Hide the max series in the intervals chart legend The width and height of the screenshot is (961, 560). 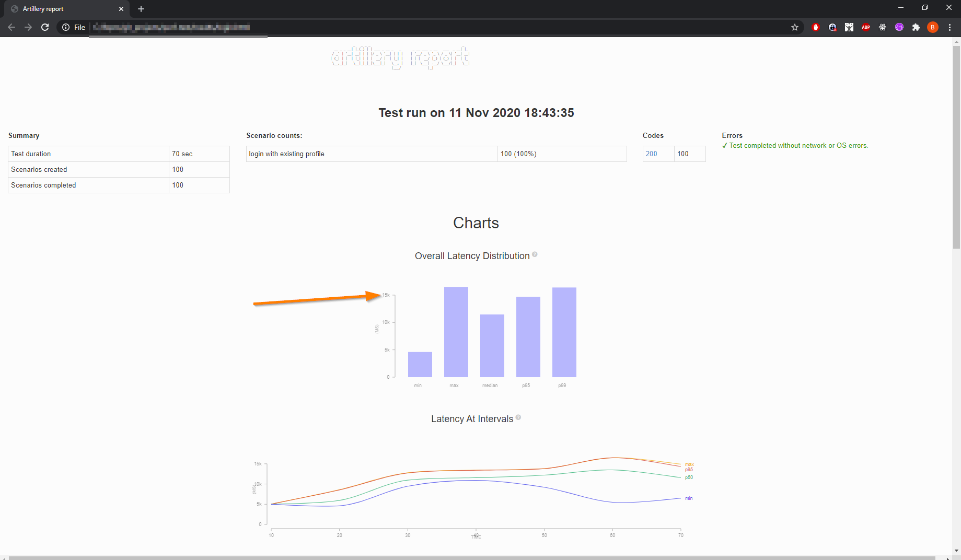689,464
